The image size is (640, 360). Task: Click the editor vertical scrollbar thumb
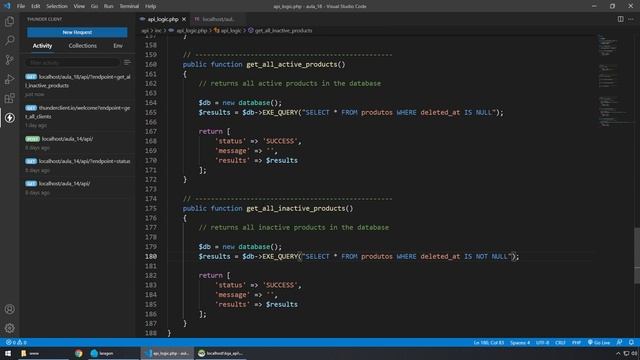pyautogui.click(x=637, y=256)
